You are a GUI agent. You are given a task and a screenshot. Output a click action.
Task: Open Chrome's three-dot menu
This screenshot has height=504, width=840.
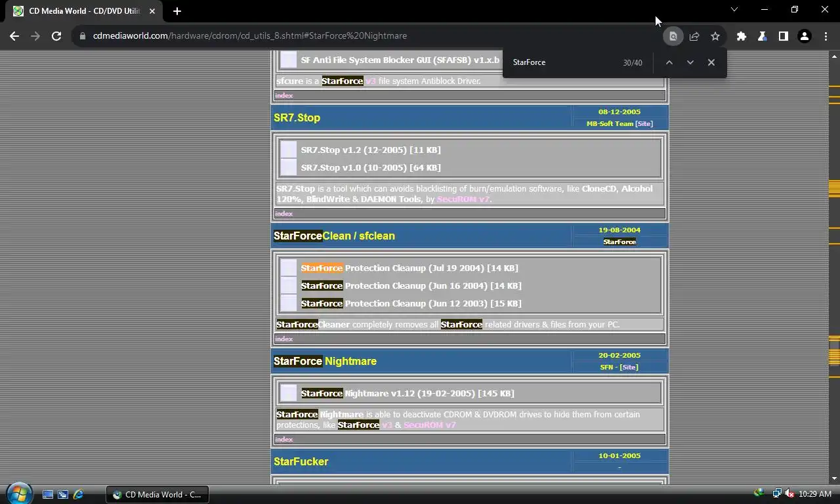825,36
